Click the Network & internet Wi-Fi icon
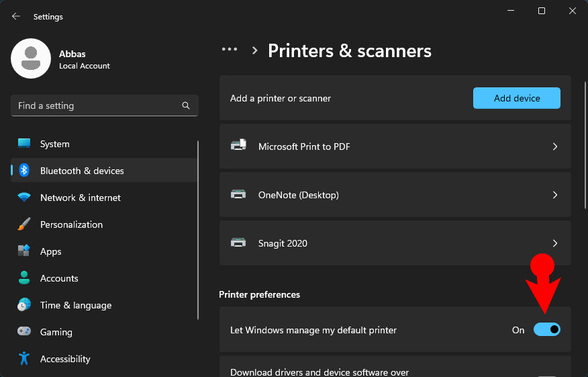588x377 pixels. tap(24, 198)
